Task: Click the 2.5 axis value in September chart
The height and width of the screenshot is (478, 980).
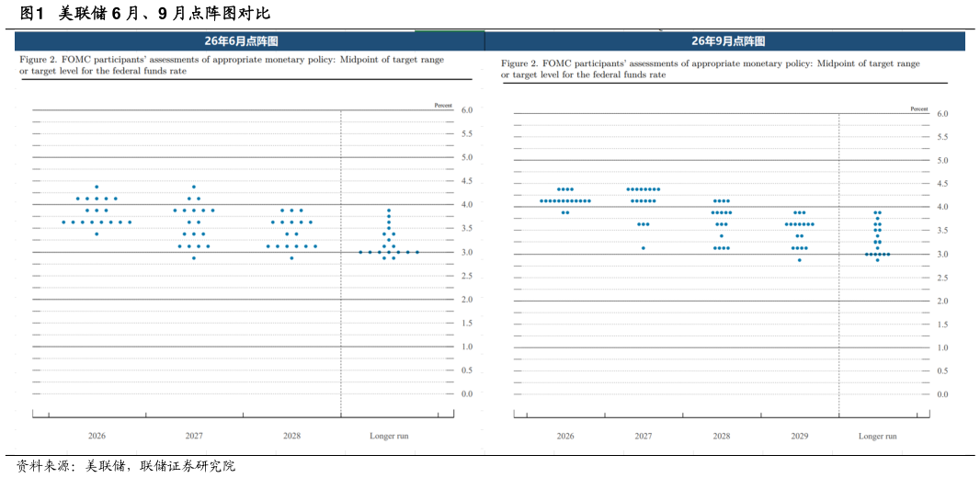Action: point(942,278)
